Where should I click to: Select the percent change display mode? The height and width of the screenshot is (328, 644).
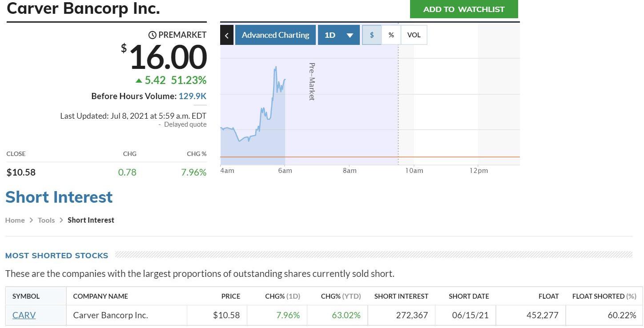click(x=391, y=35)
